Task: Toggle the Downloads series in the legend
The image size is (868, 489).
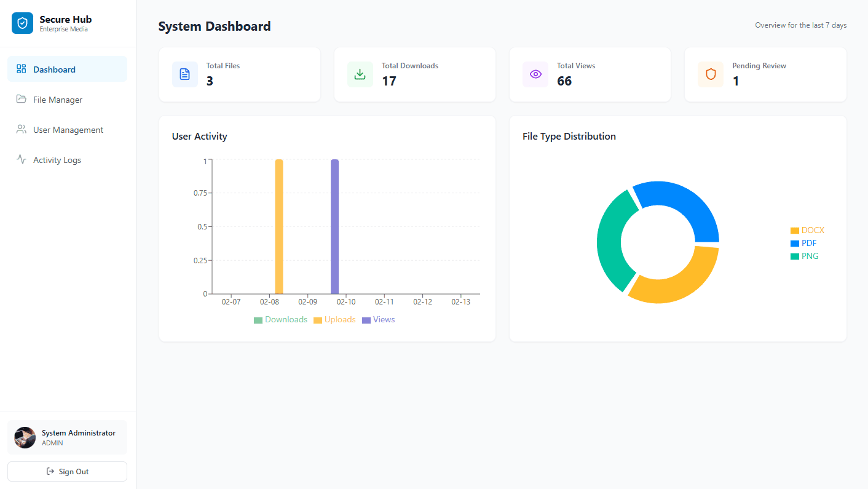Action: pyautogui.click(x=280, y=319)
